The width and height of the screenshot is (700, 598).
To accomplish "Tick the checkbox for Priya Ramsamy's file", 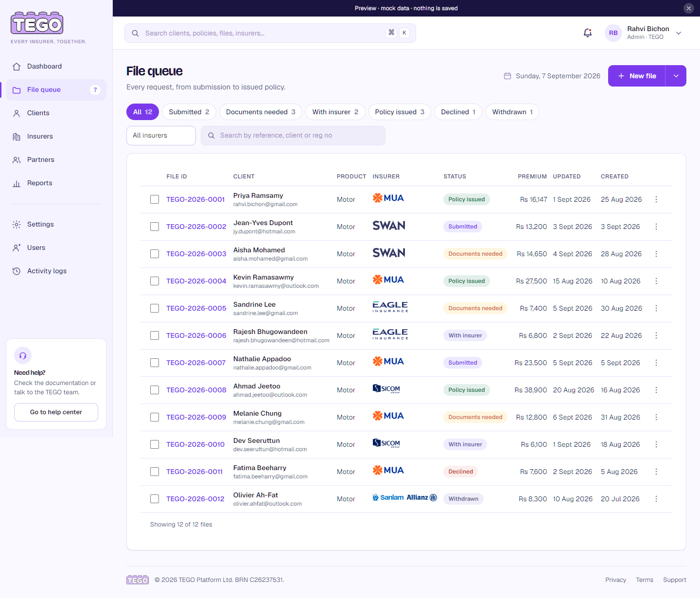I will [x=155, y=199].
